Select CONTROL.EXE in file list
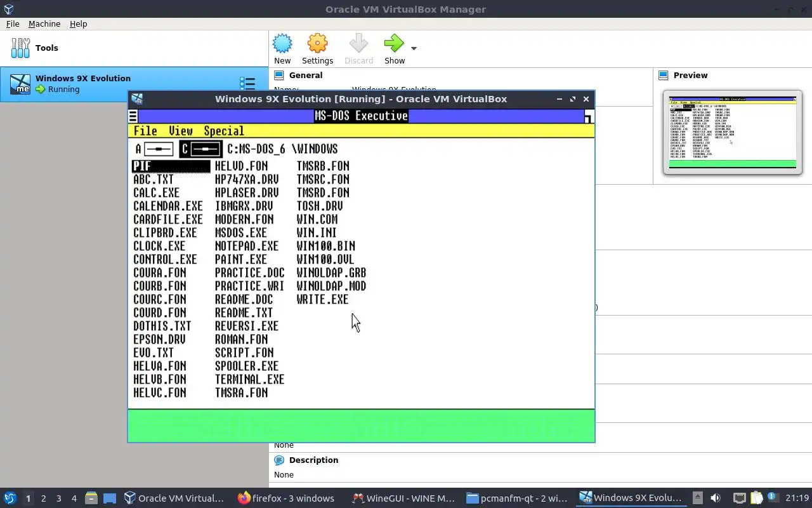 pyautogui.click(x=165, y=259)
